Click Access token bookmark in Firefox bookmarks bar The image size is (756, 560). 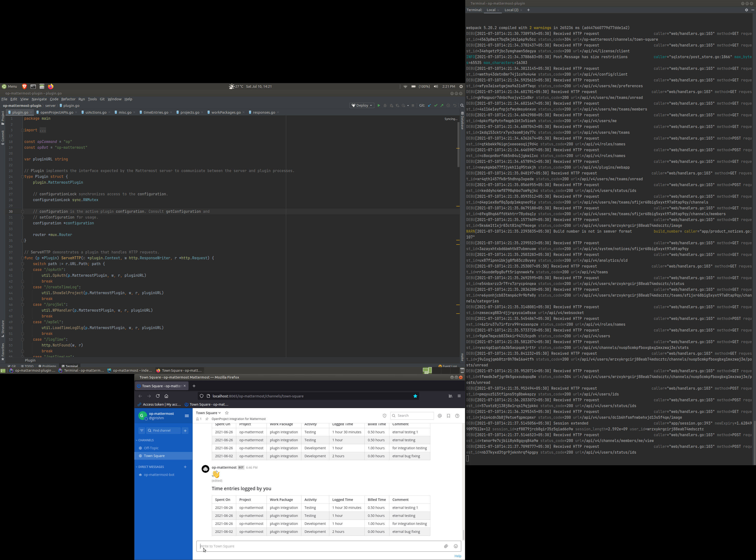(159, 404)
